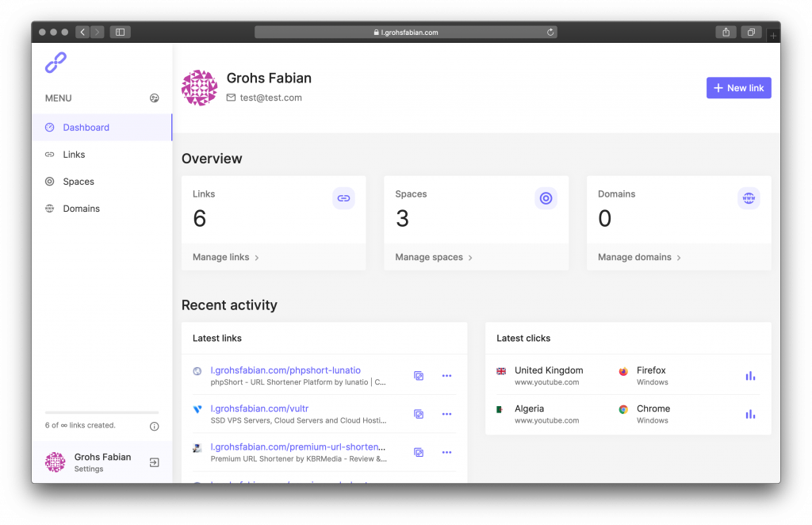Click the links quota info icon

pos(155,426)
